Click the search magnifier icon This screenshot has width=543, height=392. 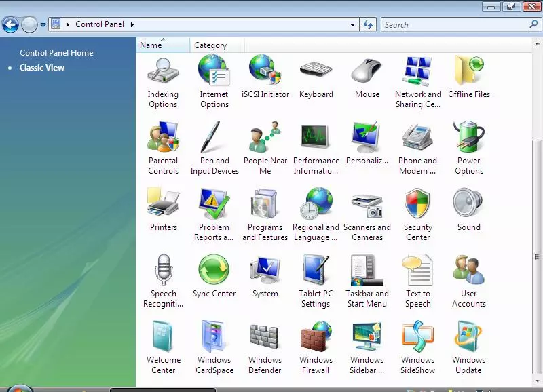pos(533,24)
